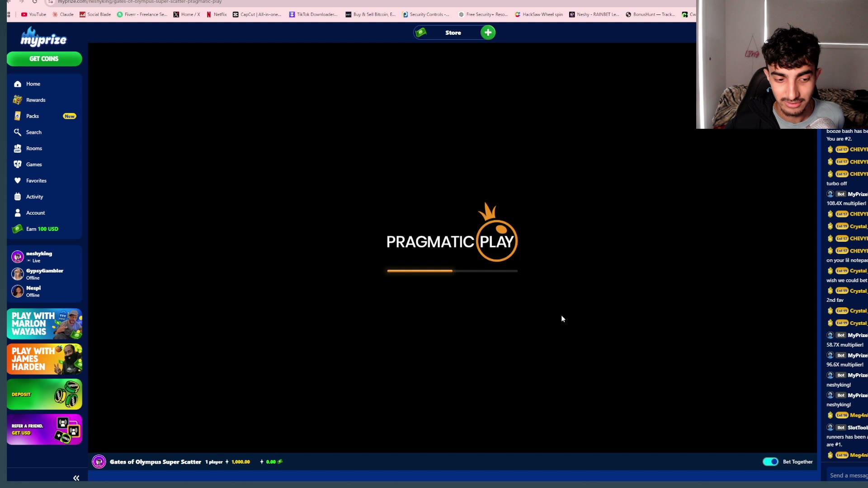Open the Claude bookmark
868x488 pixels.
(x=63, y=14)
